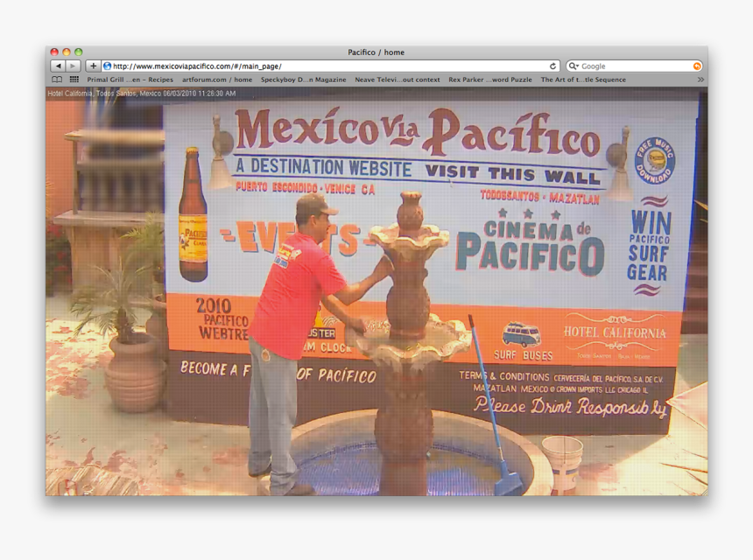Open the Hotel California link
This screenshot has height=560, width=753.
(615, 332)
